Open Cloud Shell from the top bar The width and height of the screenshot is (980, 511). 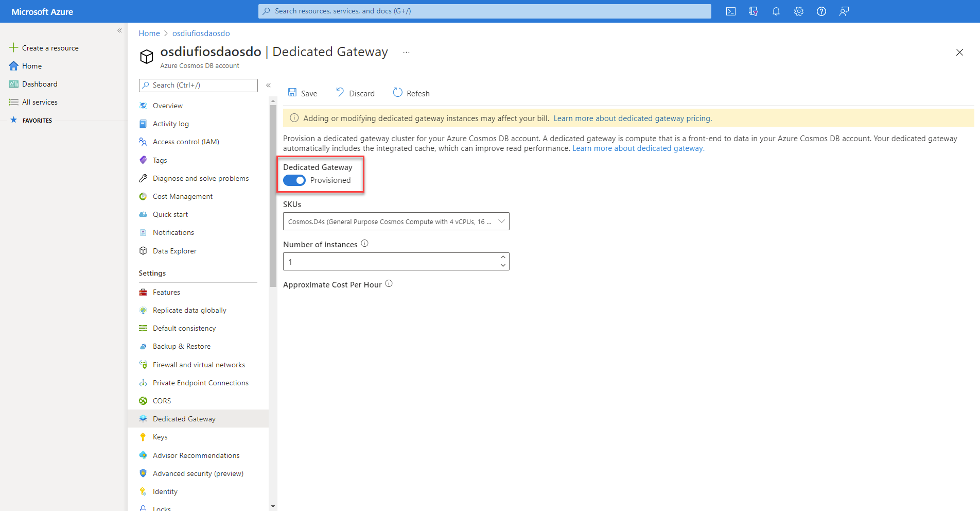coord(731,11)
